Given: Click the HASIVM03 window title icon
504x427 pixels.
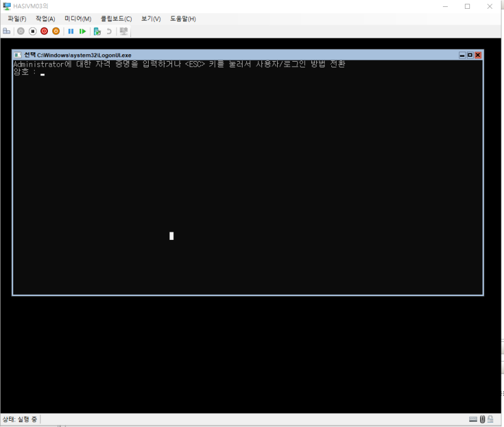Looking at the screenshot, I should coord(7,6).
